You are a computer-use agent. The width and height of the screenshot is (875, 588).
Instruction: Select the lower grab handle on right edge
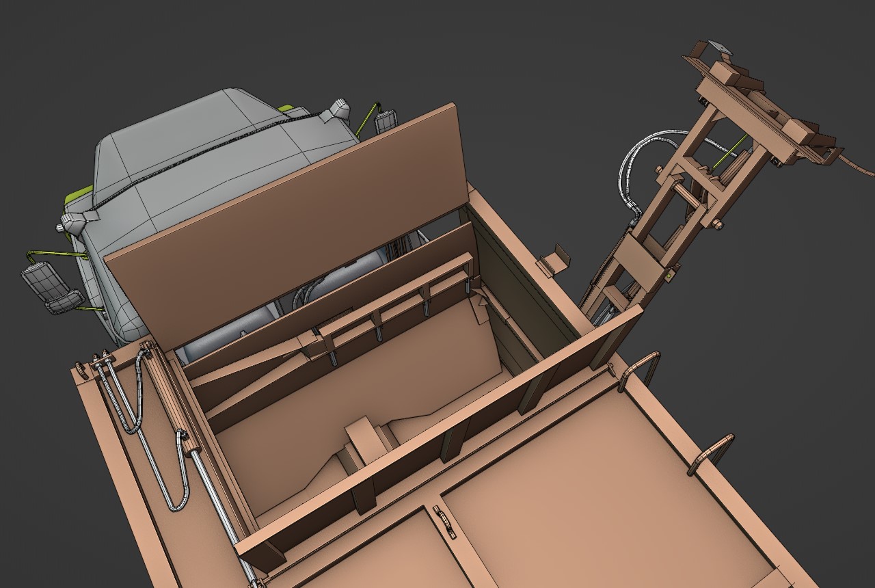[711, 453]
